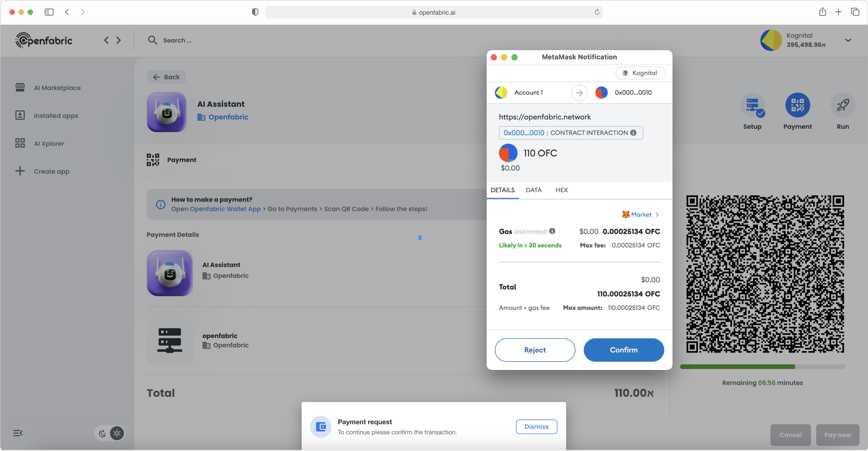
Task: Click the AI Assistant thumbnail in Payment Details
Action: tap(170, 273)
